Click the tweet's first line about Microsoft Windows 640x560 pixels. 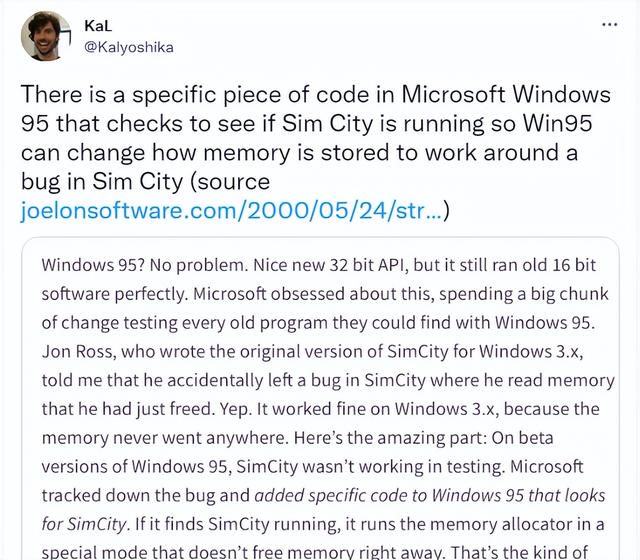tap(316, 94)
